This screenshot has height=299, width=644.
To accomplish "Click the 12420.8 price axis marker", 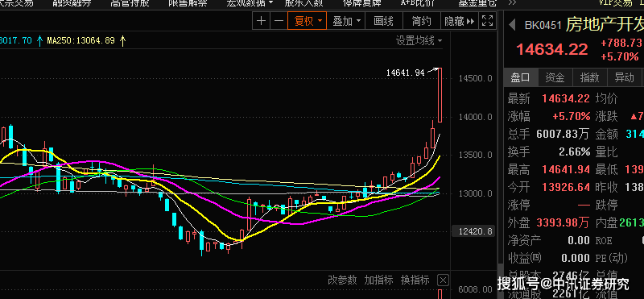I will pos(473,231).
